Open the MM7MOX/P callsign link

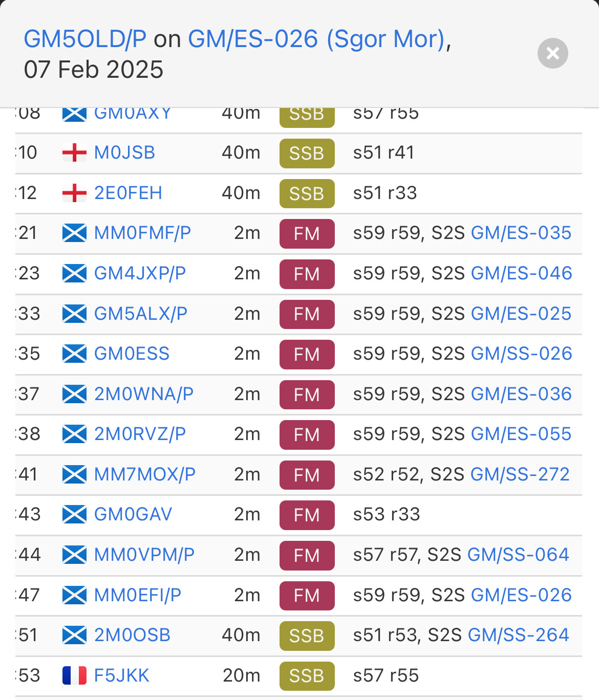point(145,474)
